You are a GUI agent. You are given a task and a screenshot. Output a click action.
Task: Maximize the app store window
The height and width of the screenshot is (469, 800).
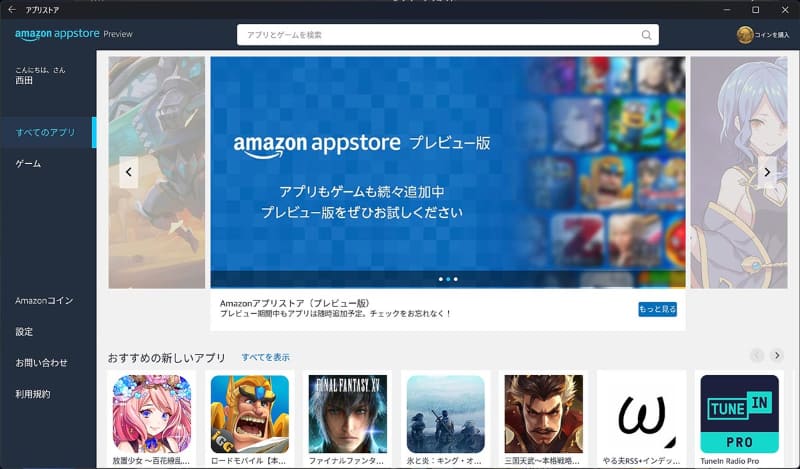(756, 10)
